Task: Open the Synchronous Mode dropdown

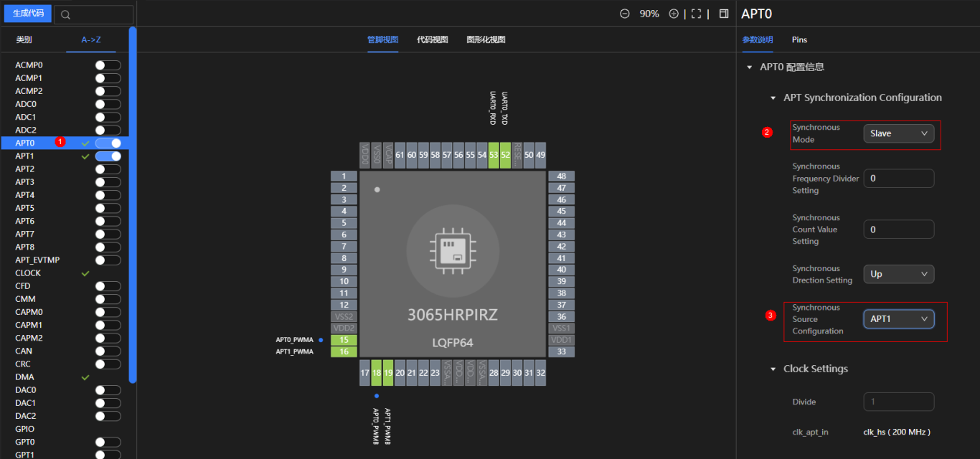Action: pyautogui.click(x=898, y=133)
